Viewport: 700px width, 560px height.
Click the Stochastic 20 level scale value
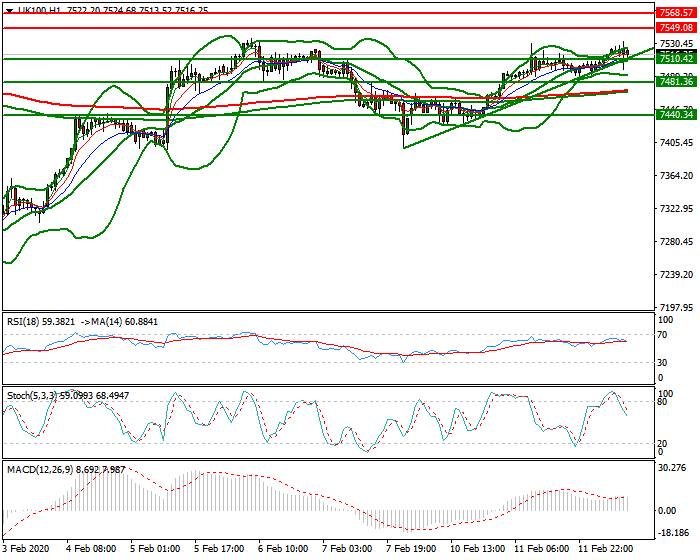(x=662, y=443)
